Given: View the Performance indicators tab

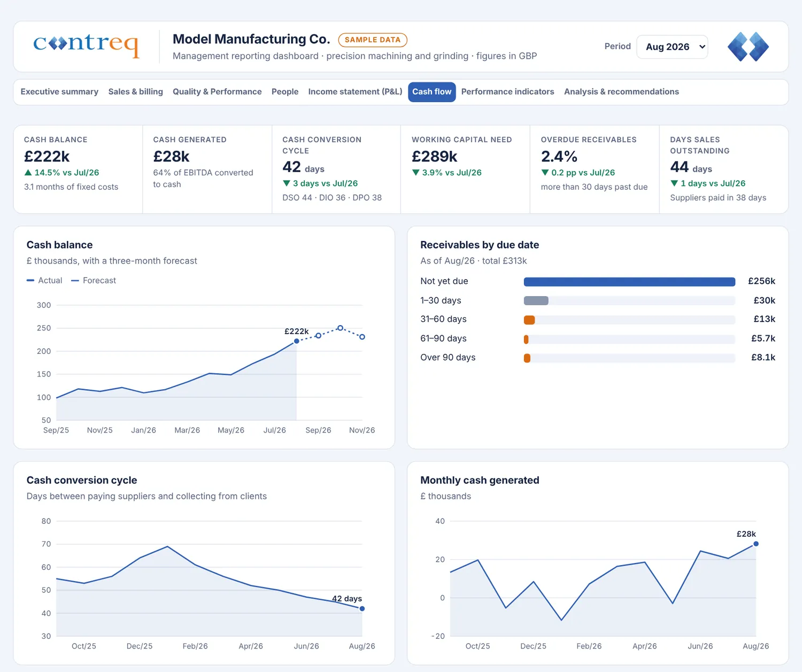Looking at the screenshot, I should point(507,92).
